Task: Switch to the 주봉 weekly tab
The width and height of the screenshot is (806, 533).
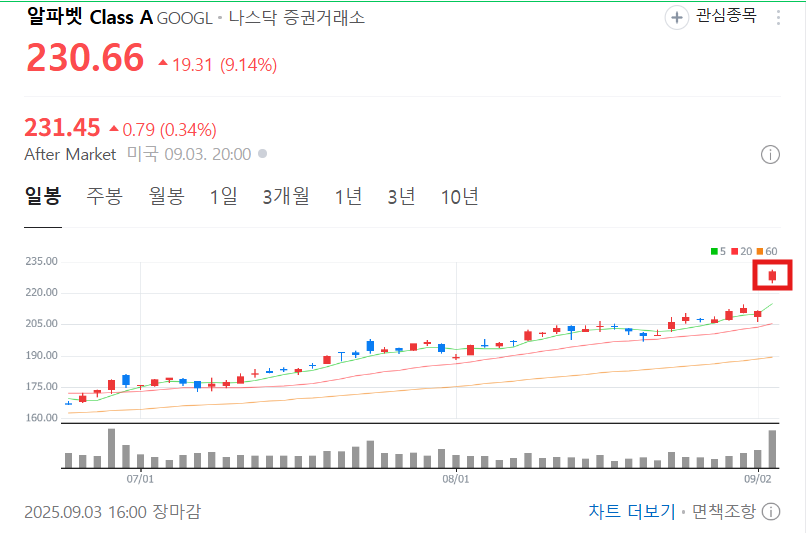Action: 104,196
